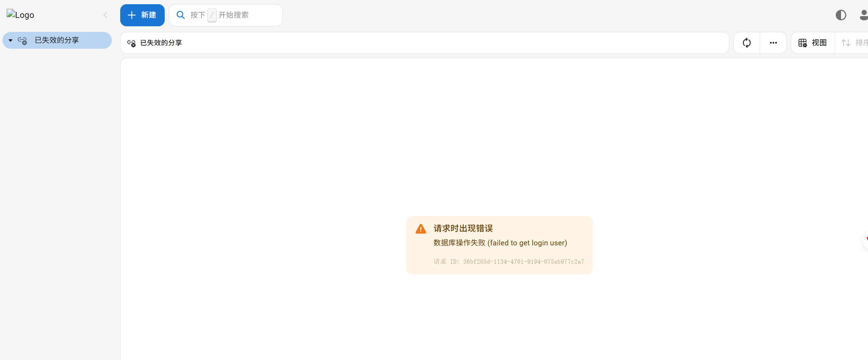
Task: Open the user account avatar menu
Action: pos(863,15)
